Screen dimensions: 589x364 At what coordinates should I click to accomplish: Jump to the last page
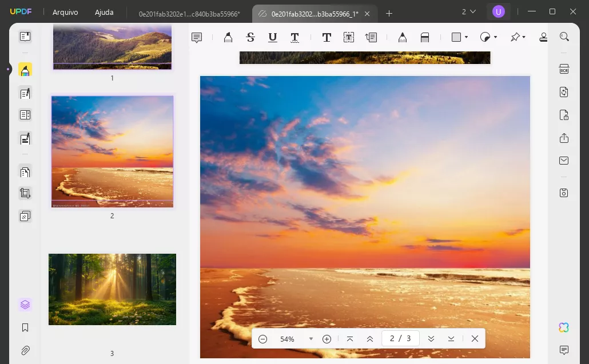pyautogui.click(x=451, y=339)
